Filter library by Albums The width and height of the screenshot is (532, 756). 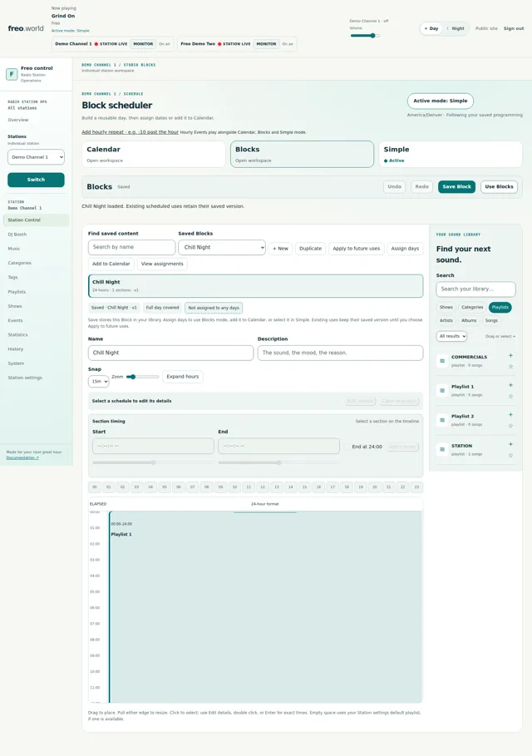click(469, 320)
